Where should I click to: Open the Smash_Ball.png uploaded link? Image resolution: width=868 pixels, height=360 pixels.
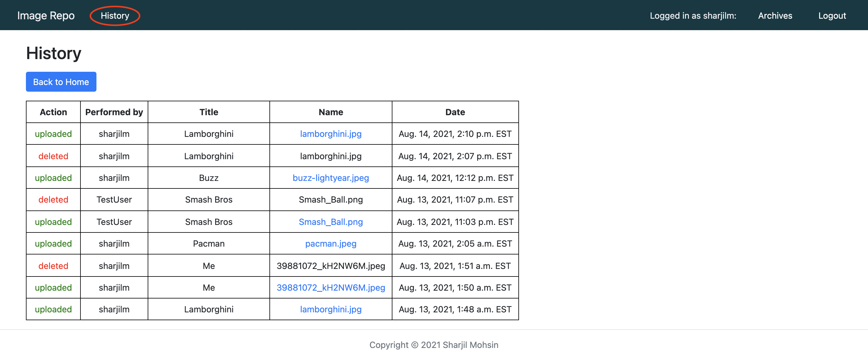coord(331,222)
